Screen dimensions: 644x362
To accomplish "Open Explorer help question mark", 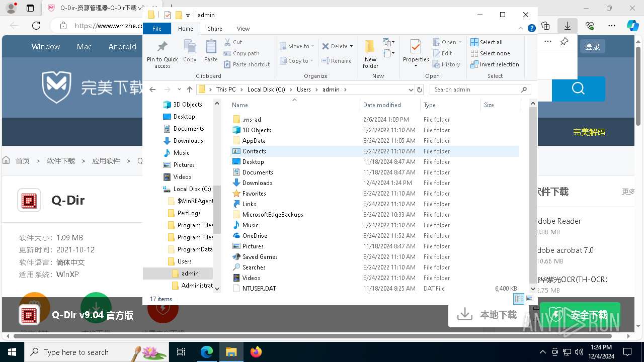I will [x=531, y=29].
